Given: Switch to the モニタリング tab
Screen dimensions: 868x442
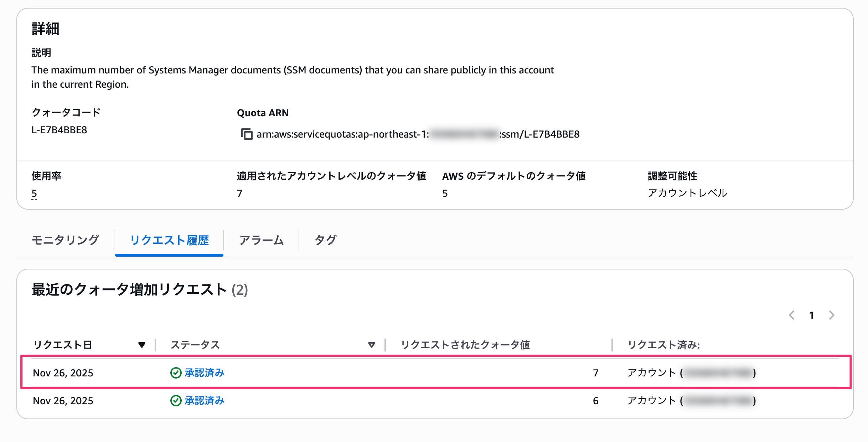Looking at the screenshot, I should click(65, 240).
